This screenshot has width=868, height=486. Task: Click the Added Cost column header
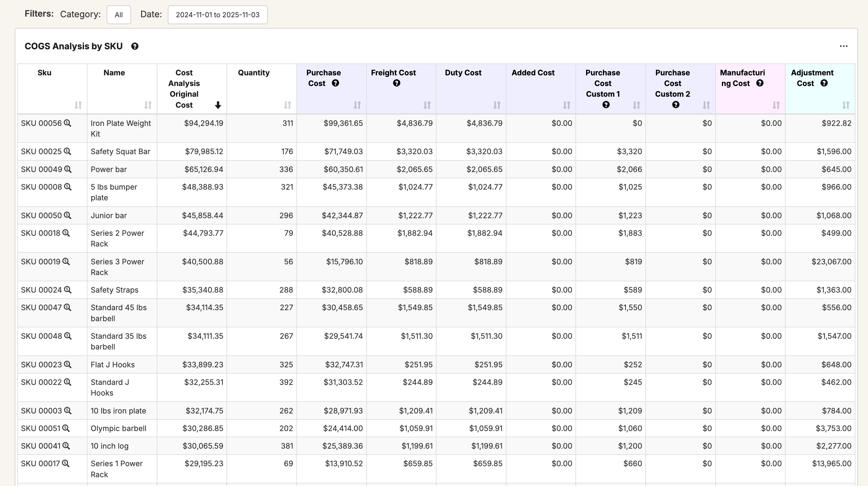pos(533,73)
